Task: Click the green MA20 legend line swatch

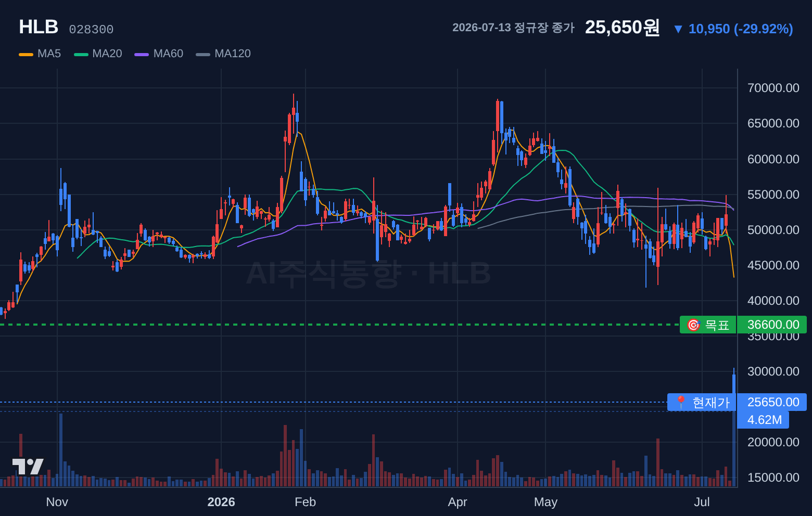Action: click(81, 54)
